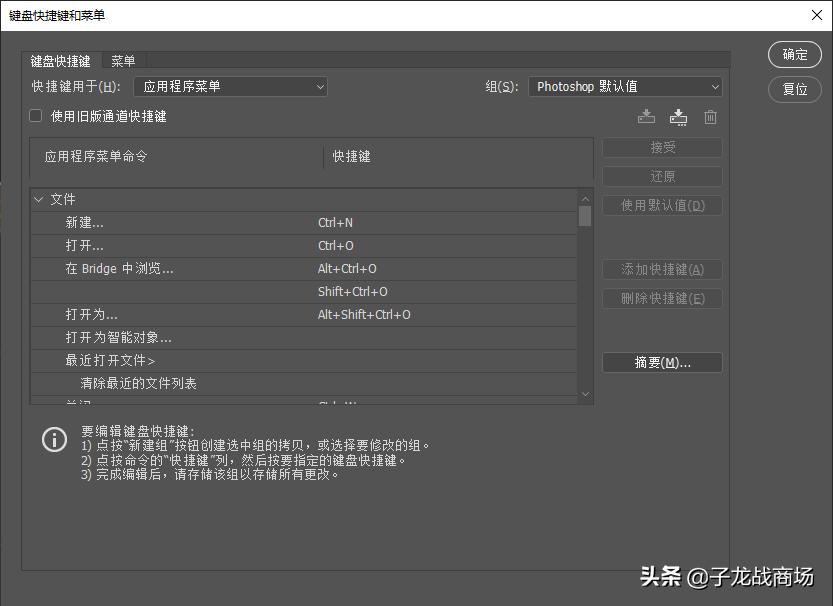Enable 使用旧版通道快捷键 checkbox

pyautogui.click(x=35, y=116)
